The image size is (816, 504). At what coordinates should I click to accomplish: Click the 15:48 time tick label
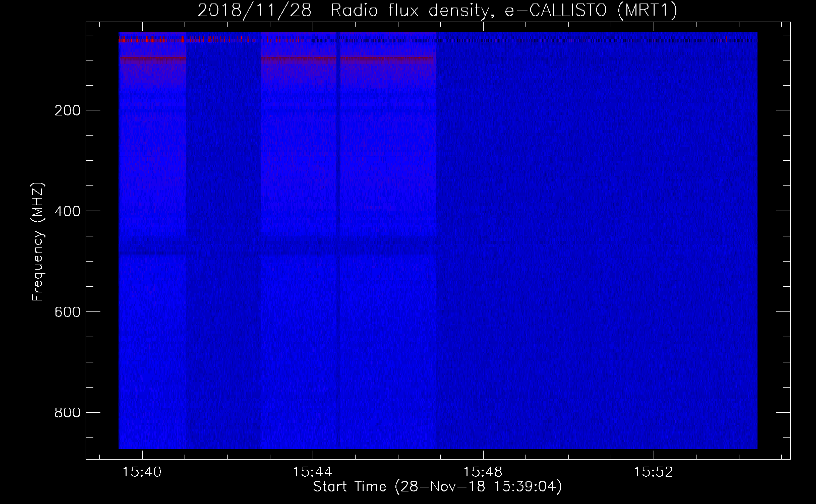click(x=483, y=472)
